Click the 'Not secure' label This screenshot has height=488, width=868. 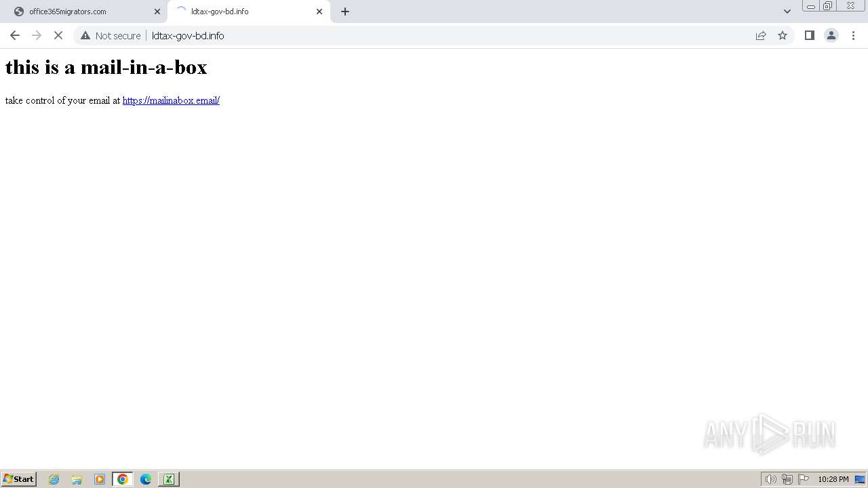point(118,35)
